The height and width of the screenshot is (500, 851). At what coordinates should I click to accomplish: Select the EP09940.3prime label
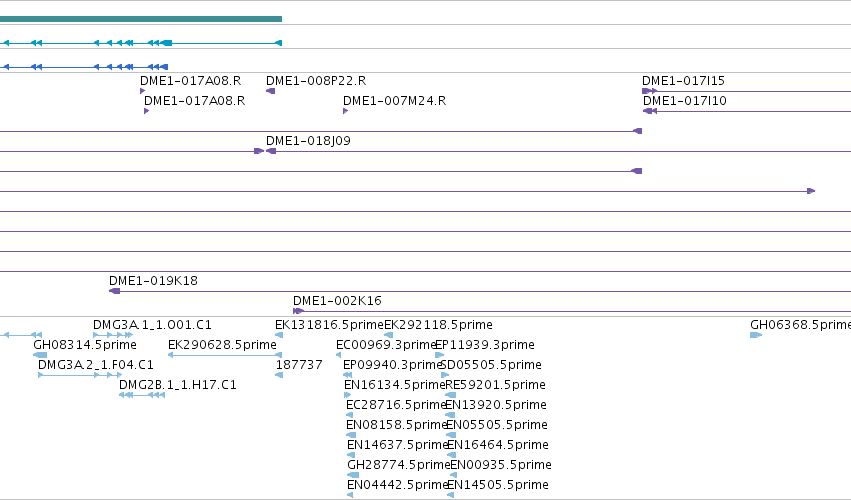click(x=392, y=365)
